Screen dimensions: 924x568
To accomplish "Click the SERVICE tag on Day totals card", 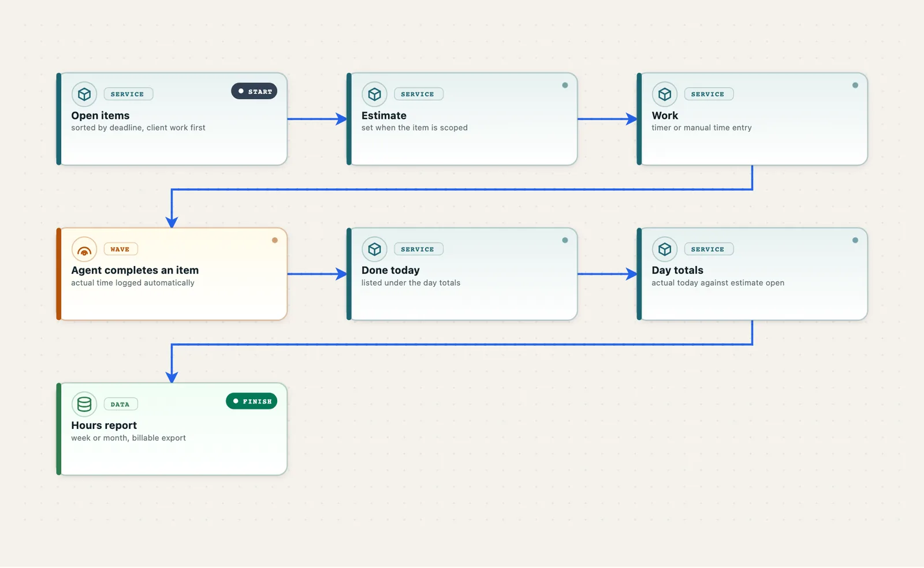I will click(709, 249).
